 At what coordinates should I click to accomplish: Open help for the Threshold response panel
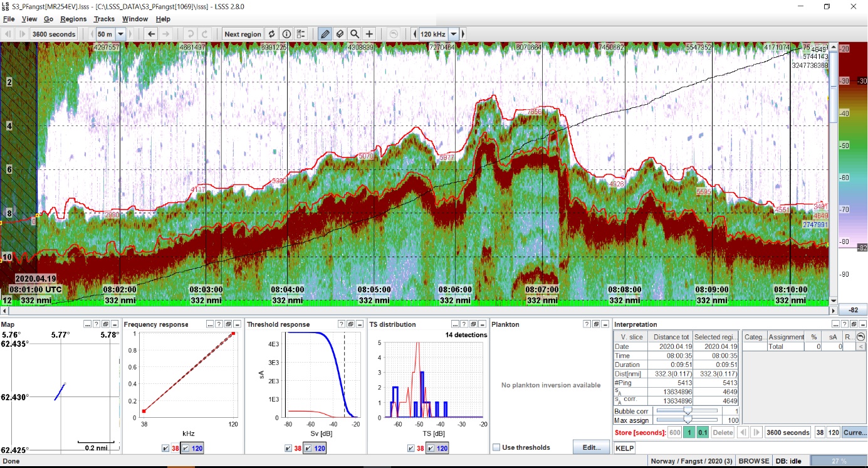click(342, 324)
